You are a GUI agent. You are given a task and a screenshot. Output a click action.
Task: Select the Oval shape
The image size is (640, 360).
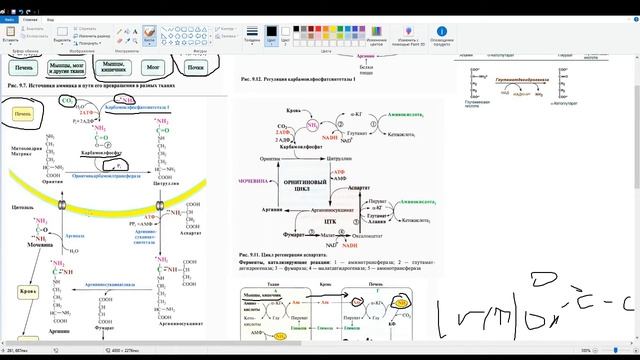pyautogui.click(x=177, y=29)
